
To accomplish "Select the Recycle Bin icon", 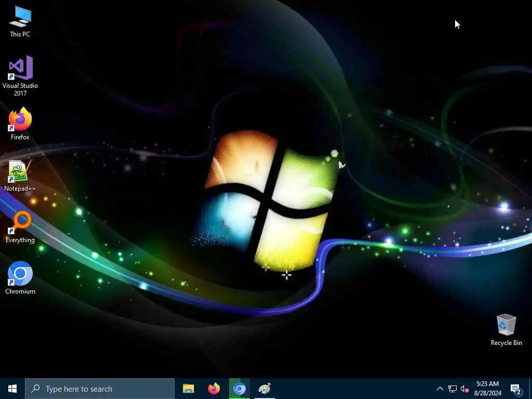I will pos(506,330).
